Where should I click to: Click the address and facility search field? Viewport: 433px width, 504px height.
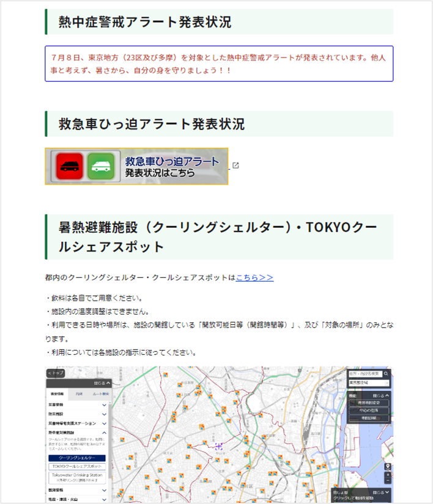click(366, 374)
